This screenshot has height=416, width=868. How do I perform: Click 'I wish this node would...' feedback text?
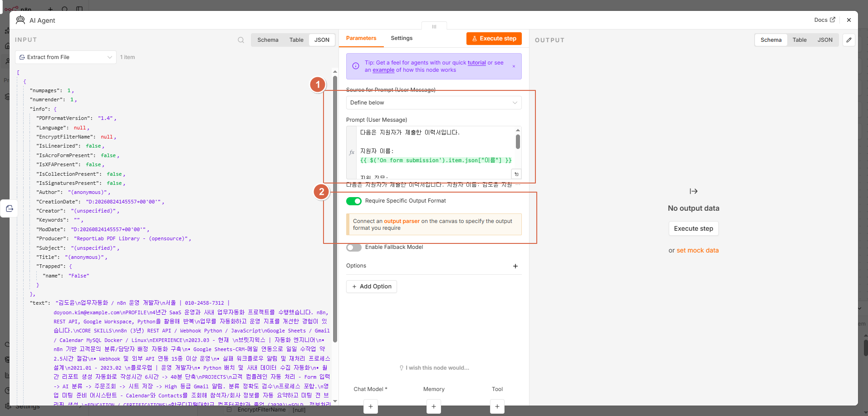pyautogui.click(x=434, y=368)
